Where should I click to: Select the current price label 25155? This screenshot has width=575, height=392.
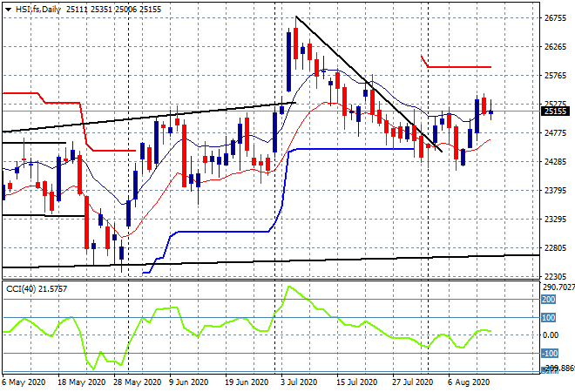point(555,112)
